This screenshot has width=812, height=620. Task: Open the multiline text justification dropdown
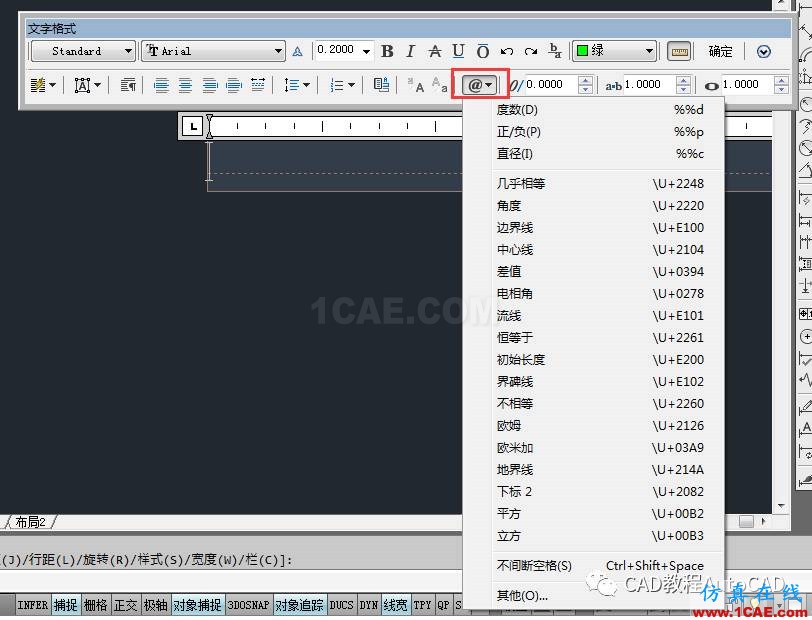point(88,84)
